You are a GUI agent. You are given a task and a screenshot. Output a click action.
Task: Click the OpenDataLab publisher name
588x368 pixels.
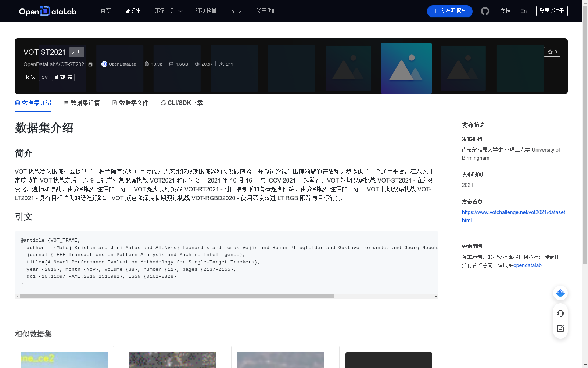tap(122, 64)
